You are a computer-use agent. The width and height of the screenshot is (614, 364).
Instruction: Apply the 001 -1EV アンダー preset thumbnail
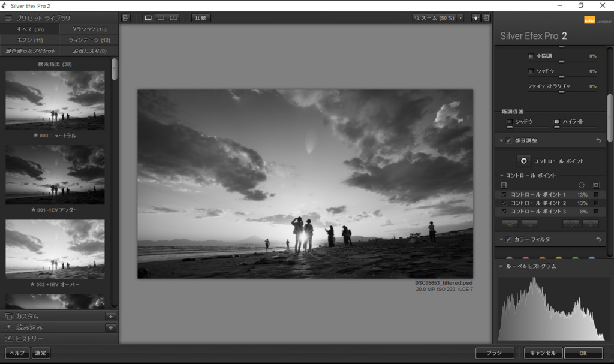[x=55, y=175]
